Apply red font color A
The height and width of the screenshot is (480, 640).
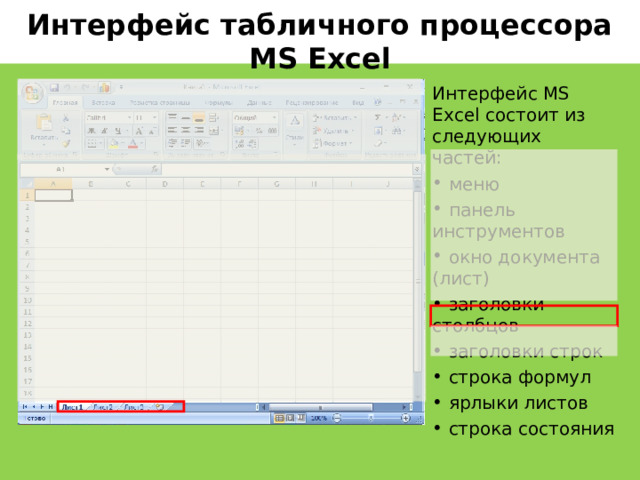point(133,143)
